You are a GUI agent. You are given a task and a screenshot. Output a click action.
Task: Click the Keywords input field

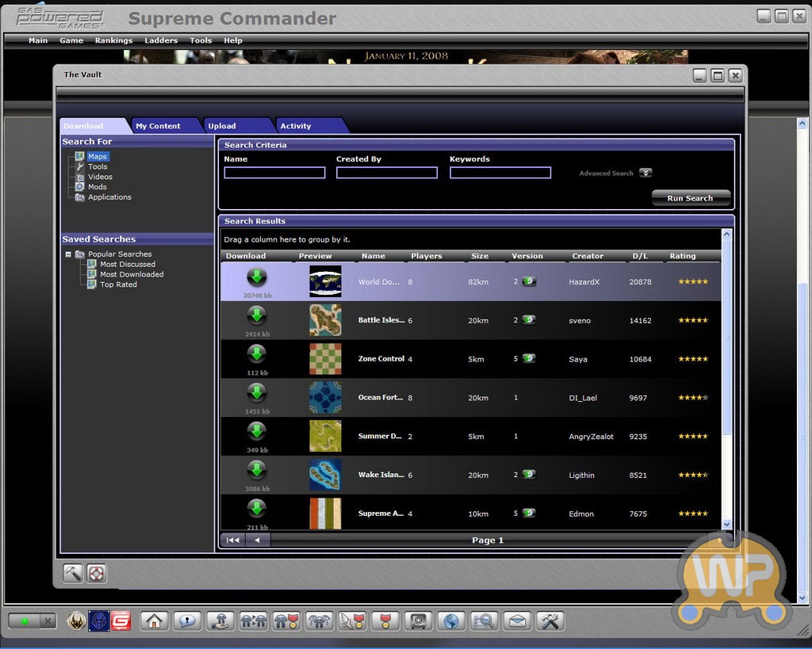(500, 173)
